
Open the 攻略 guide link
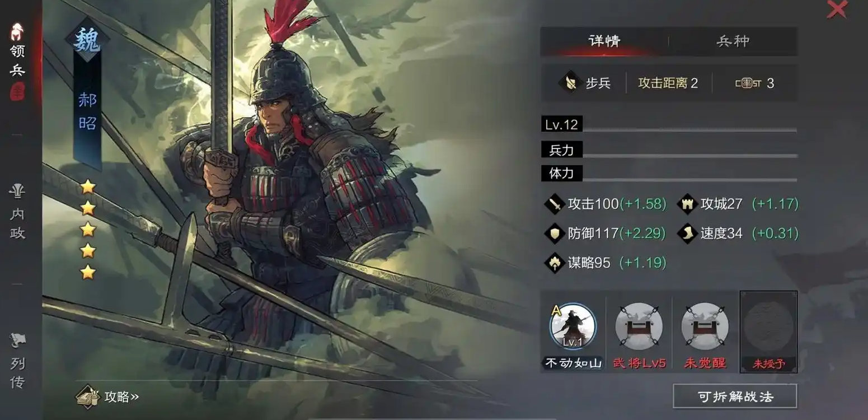pyautogui.click(x=108, y=396)
